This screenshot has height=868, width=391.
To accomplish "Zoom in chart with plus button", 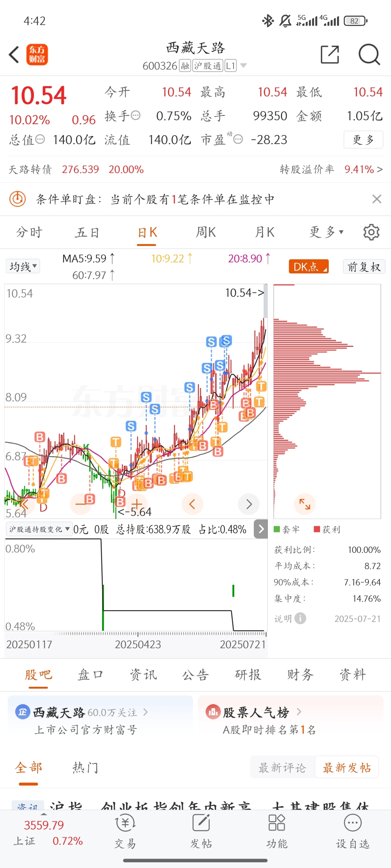I will point(136,504).
